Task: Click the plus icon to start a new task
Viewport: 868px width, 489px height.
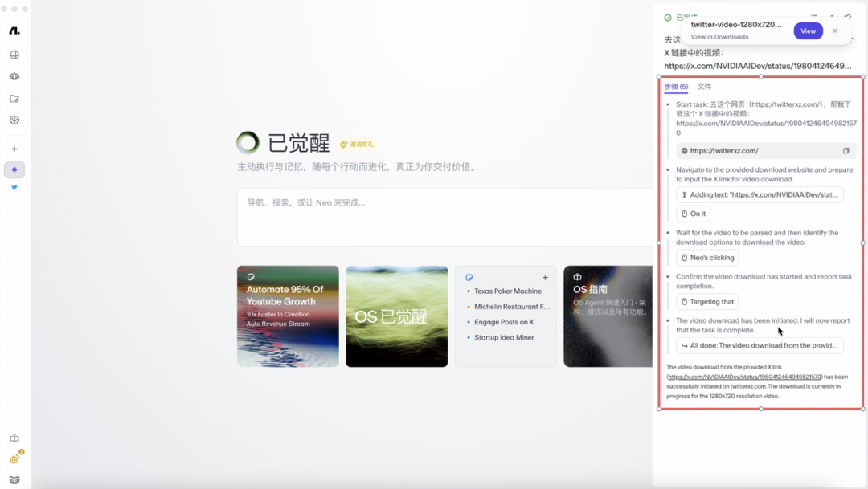Action: (x=14, y=148)
